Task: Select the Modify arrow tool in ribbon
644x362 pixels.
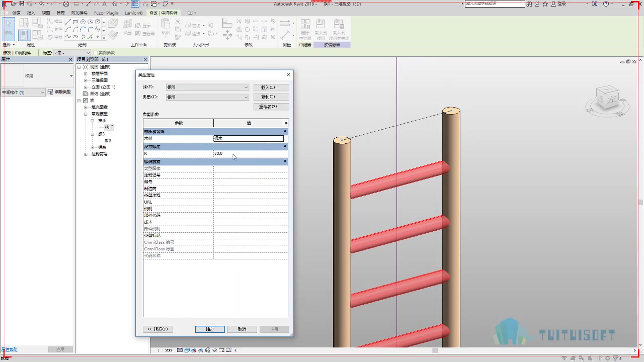Action: point(9,29)
